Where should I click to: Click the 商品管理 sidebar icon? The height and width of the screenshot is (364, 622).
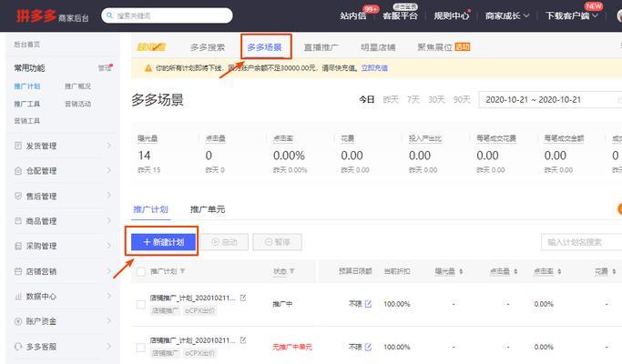pyautogui.click(x=18, y=221)
